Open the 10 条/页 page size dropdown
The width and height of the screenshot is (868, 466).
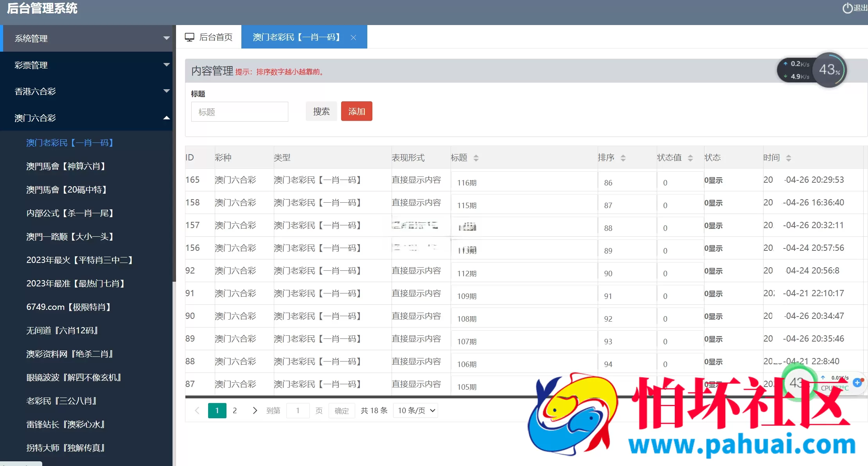click(415, 410)
